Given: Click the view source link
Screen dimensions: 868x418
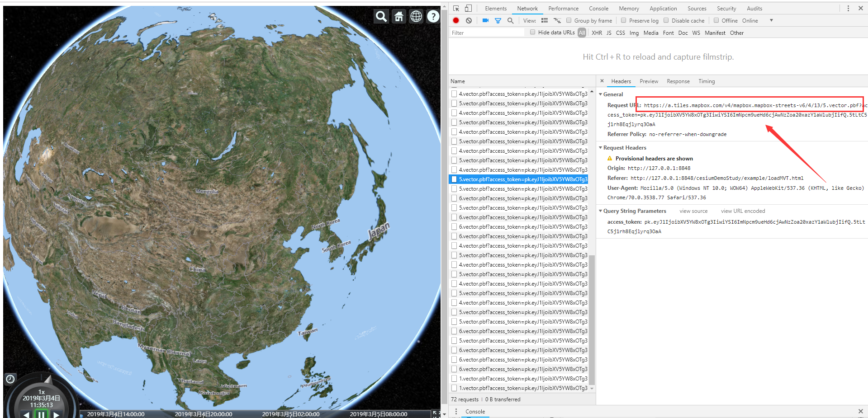Looking at the screenshot, I should (693, 211).
